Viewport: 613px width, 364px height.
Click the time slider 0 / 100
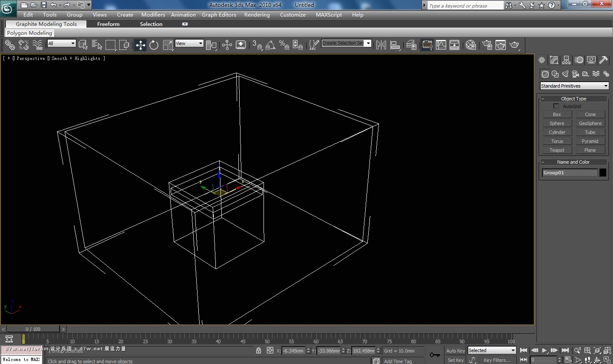coord(33,329)
